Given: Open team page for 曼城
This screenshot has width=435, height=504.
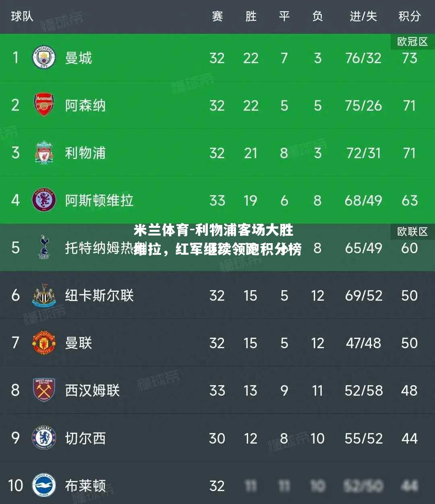Looking at the screenshot, I should pyautogui.click(x=79, y=58).
